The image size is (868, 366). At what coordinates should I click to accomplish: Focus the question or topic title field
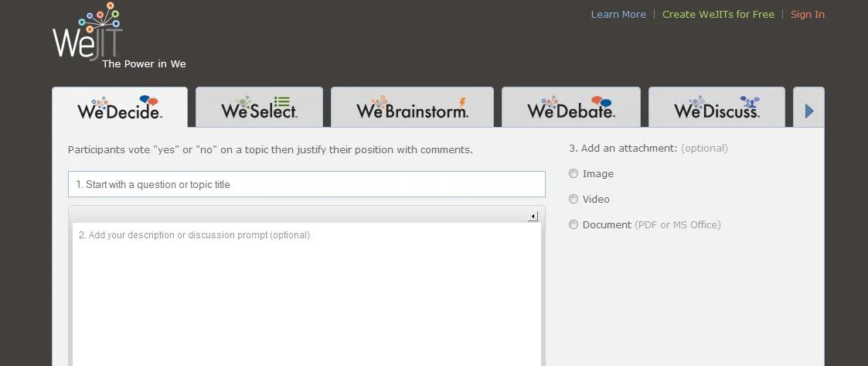(x=306, y=185)
